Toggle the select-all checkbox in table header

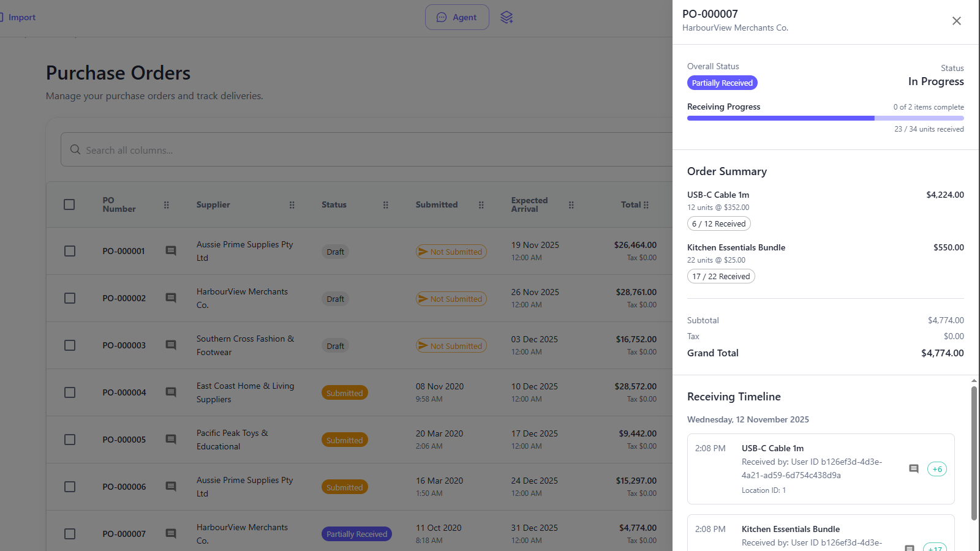pos(69,204)
